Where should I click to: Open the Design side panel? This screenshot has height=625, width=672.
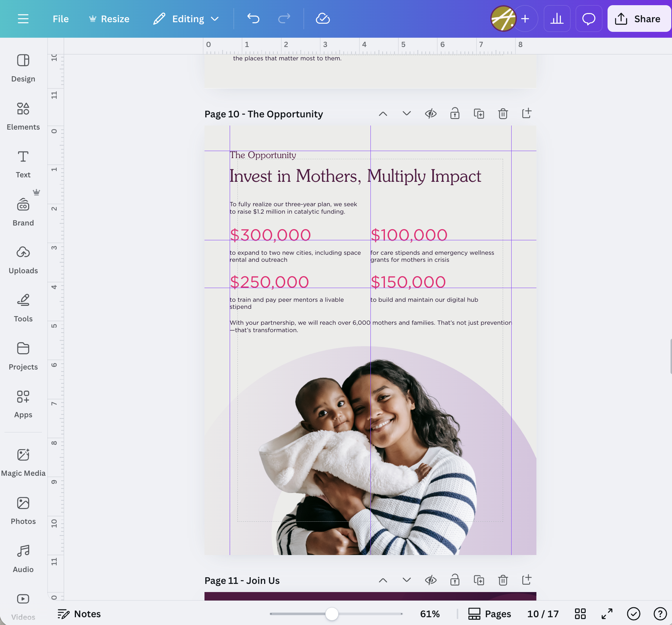point(23,68)
